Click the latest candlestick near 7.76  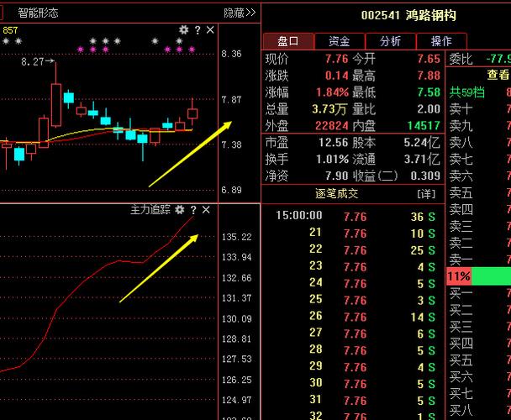click(x=192, y=113)
